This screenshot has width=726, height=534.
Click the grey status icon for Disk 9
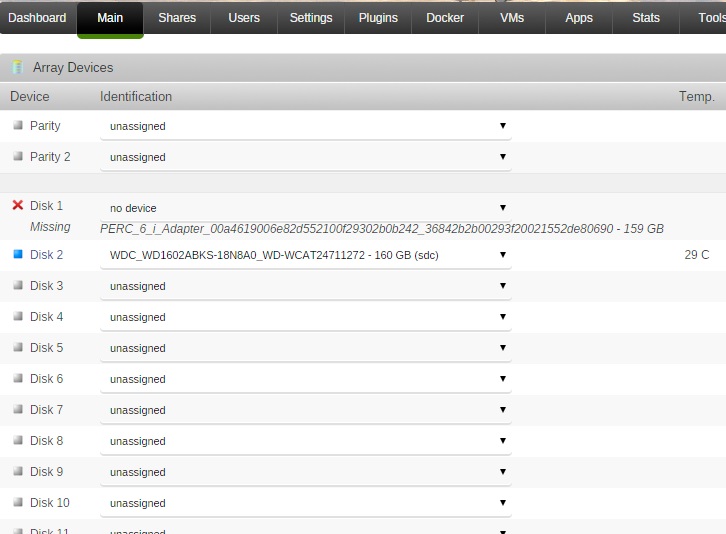pyautogui.click(x=18, y=471)
